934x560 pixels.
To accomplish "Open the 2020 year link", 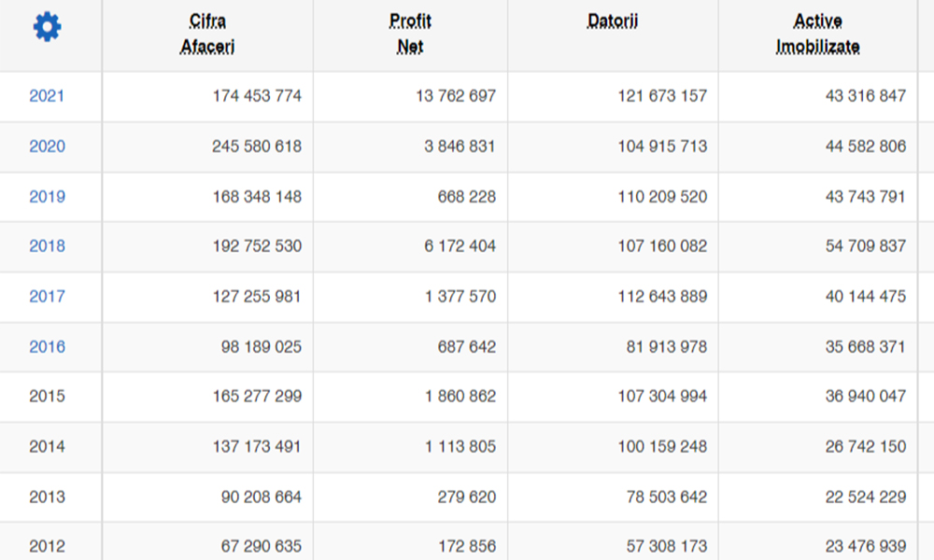I will coord(47,147).
